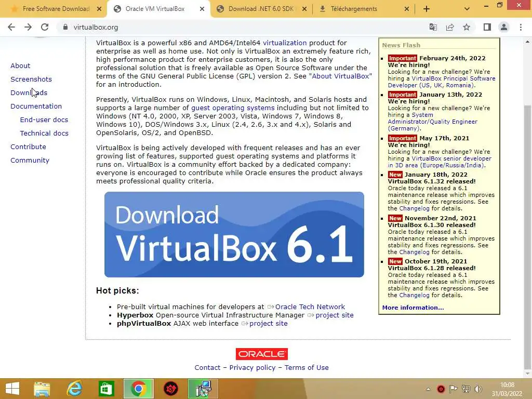This screenshot has height=399, width=532.
Task: Toggle the browser side panel icon
Action: coord(487,27)
